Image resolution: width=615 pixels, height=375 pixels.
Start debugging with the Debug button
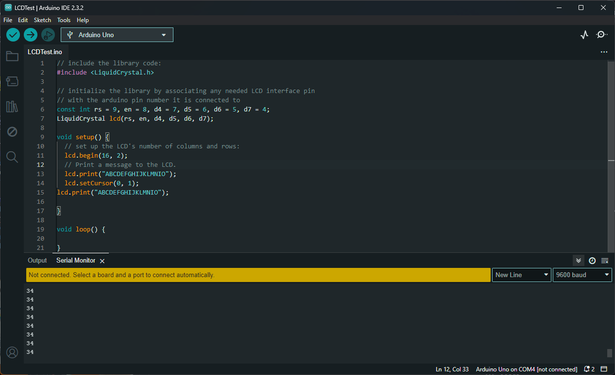coord(48,35)
